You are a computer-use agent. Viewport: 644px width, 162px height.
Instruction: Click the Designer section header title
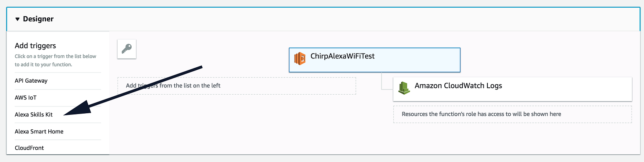coord(38,19)
